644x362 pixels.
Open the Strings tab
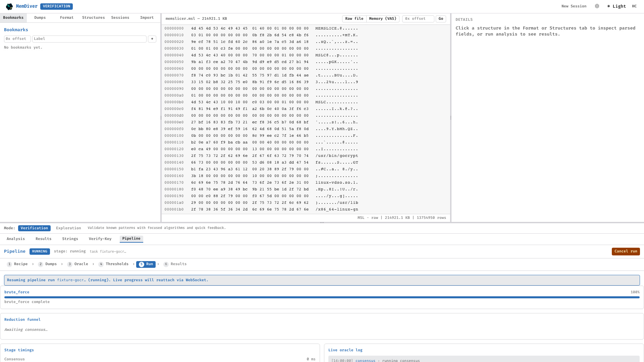(x=70, y=239)
